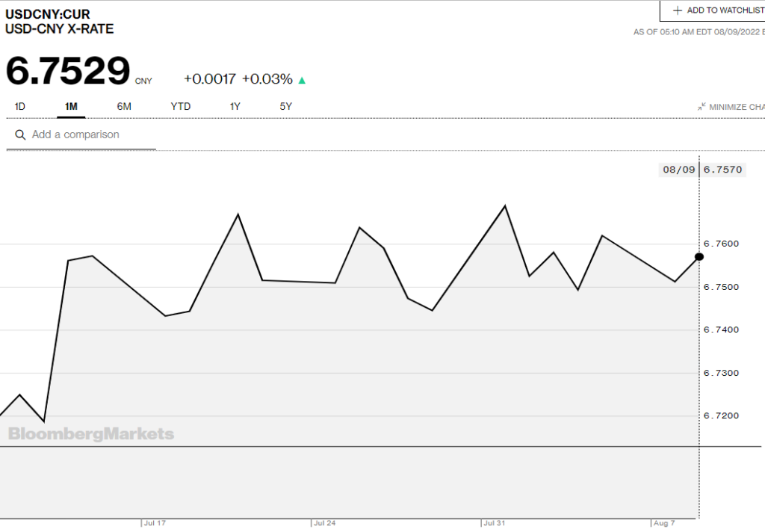765x532 pixels.
Task: Click the BloombergMarkets watermark logo
Action: (x=91, y=434)
